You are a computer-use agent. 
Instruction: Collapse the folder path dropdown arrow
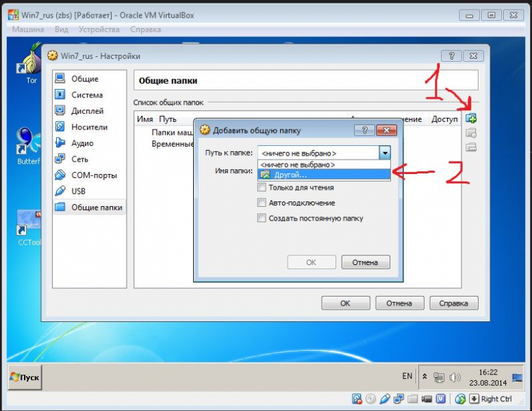click(385, 153)
